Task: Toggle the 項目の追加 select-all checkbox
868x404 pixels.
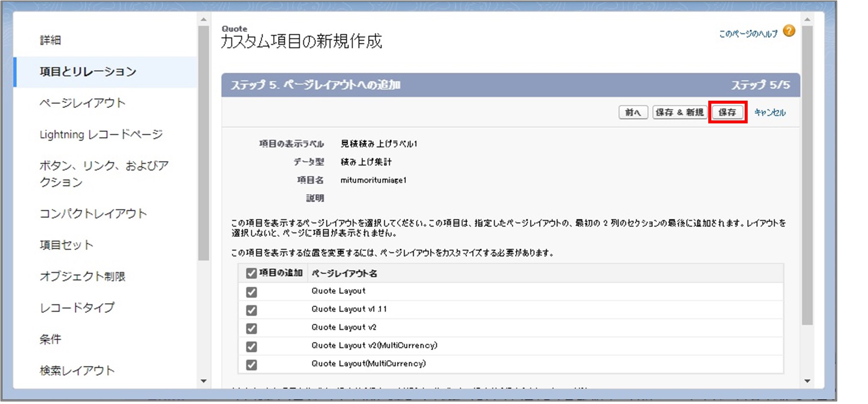Action: pyautogui.click(x=251, y=273)
